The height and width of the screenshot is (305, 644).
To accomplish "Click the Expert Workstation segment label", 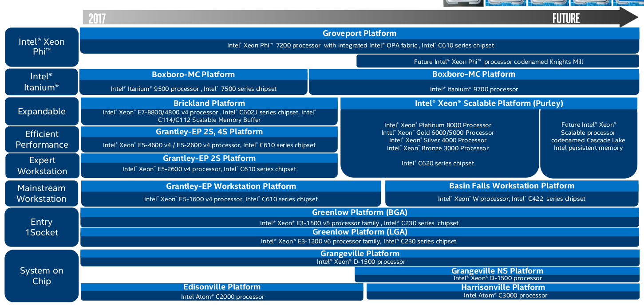I will coord(42,166).
